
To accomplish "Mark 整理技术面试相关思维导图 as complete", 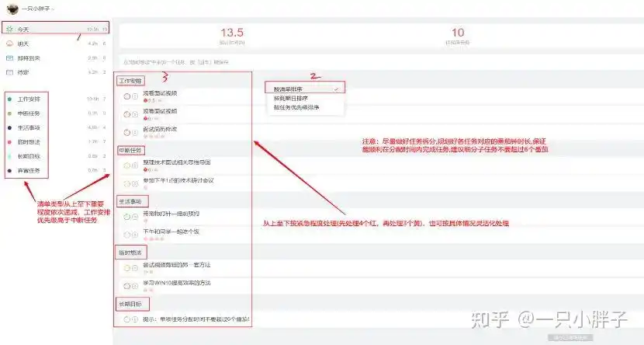I will [x=127, y=166].
